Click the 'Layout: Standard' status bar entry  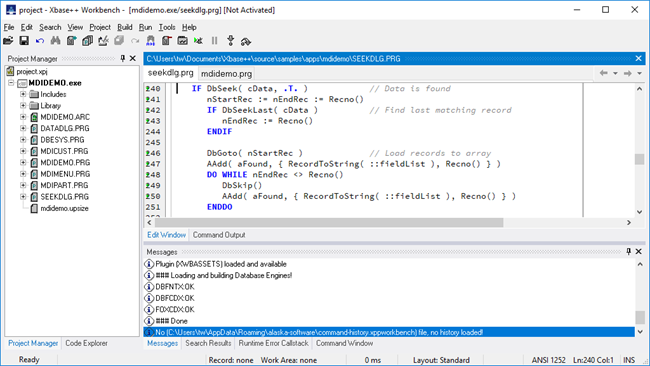pos(441,360)
